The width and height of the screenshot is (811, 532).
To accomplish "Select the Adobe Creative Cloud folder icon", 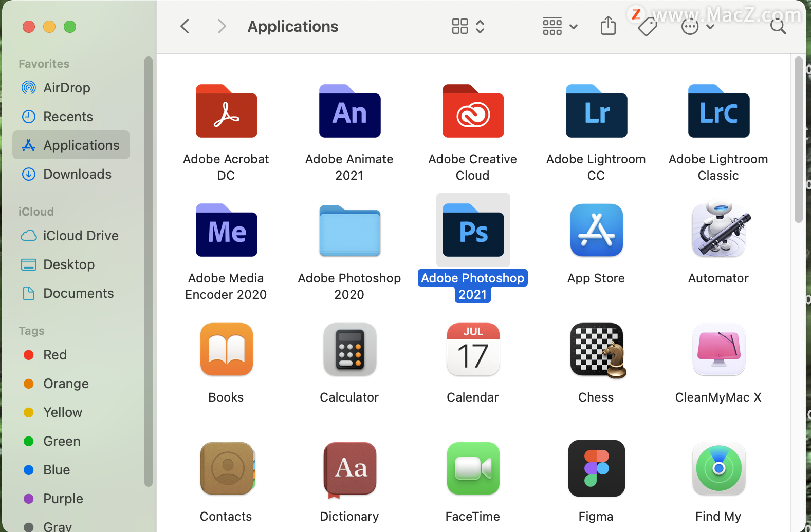I will [473, 111].
